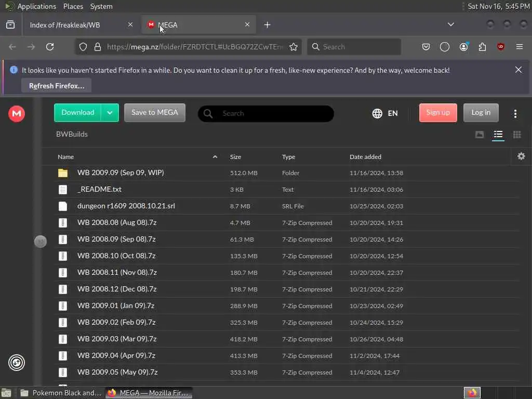Select WB 2008.11 (Nov 08).7z file
The image size is (532, 399).
pyautogui.click(x=287, y=273)
